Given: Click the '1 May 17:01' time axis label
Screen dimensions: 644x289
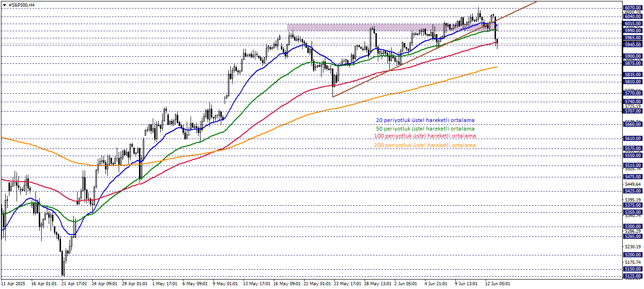Looking at the screenshot, I should 165,284.
